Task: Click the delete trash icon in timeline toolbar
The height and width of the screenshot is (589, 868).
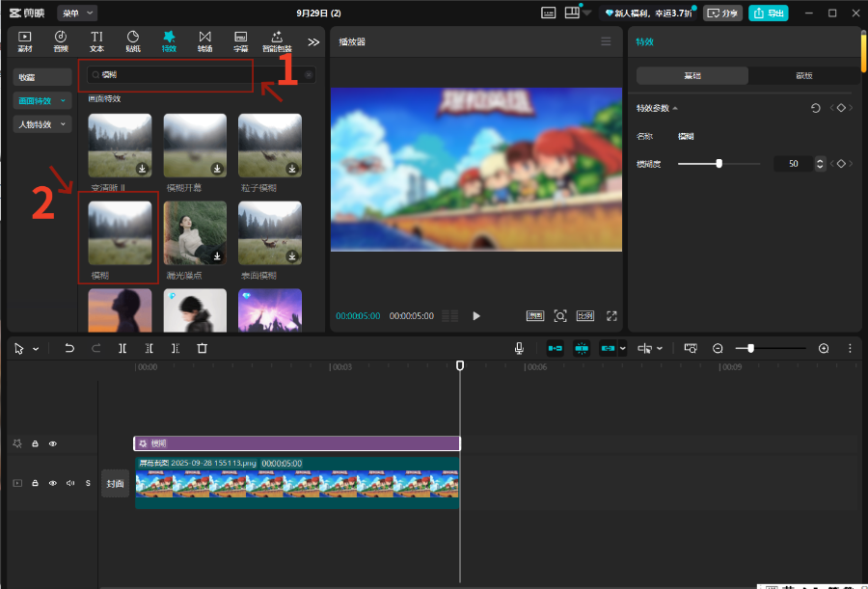Action: point(202,348)
